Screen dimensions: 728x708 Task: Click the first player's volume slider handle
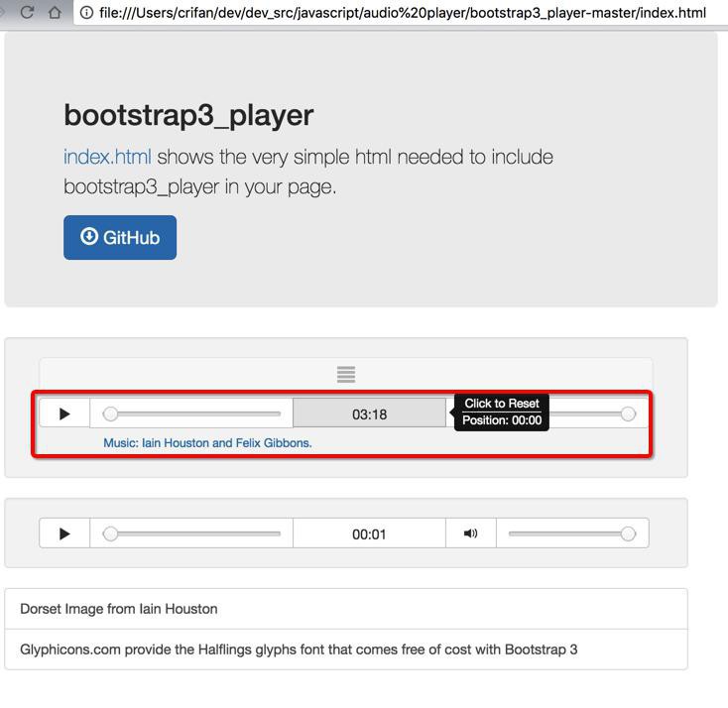[x=628, y=413]
